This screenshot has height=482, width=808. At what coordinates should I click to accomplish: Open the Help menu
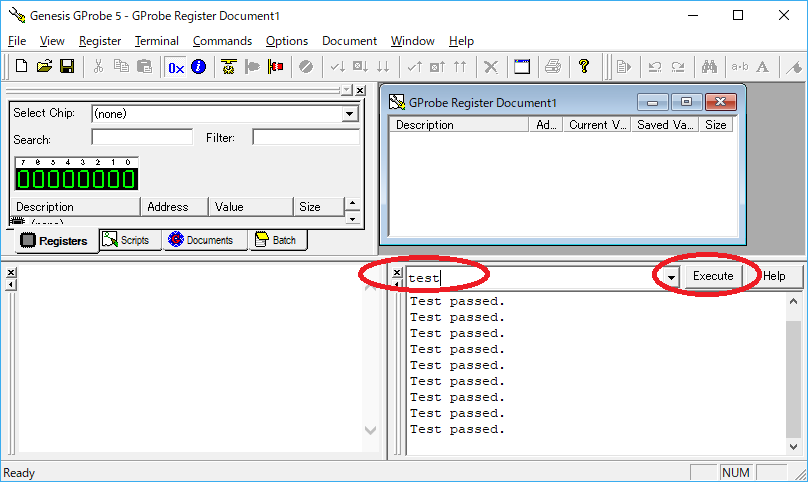461,41
